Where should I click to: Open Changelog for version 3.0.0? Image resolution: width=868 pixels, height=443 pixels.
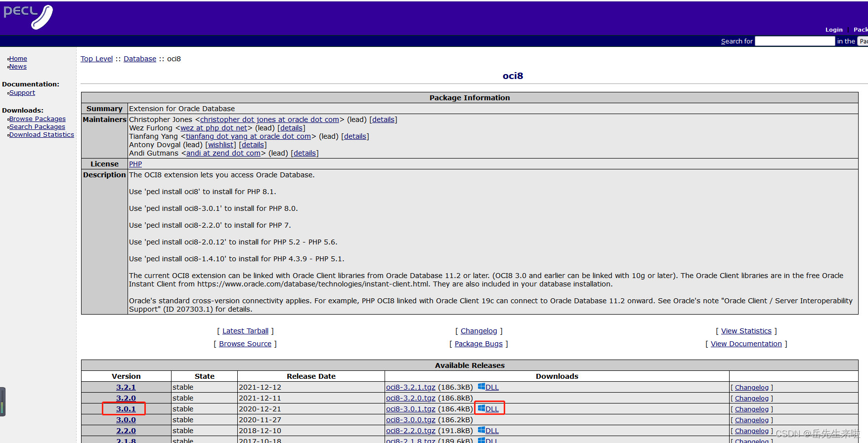click(752, 420)
